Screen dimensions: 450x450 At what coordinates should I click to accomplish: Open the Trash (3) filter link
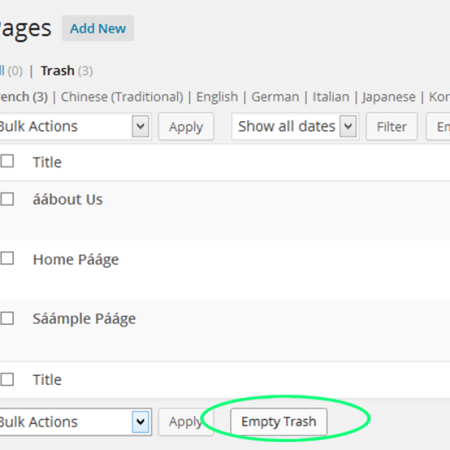click(x=66, y=71)
